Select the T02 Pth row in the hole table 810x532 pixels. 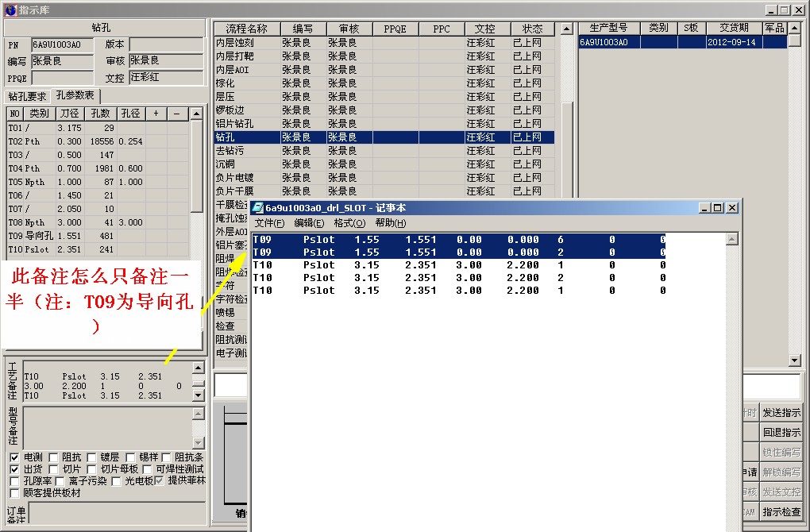click(98, 141)
